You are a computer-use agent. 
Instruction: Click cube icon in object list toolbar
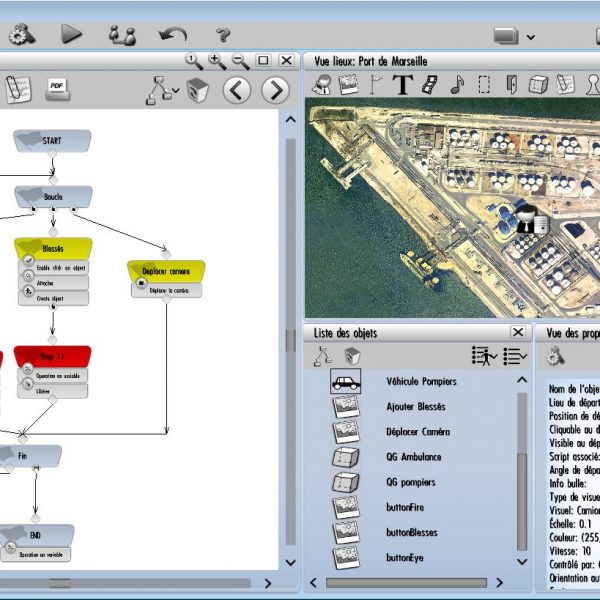(x=352, y=356)
